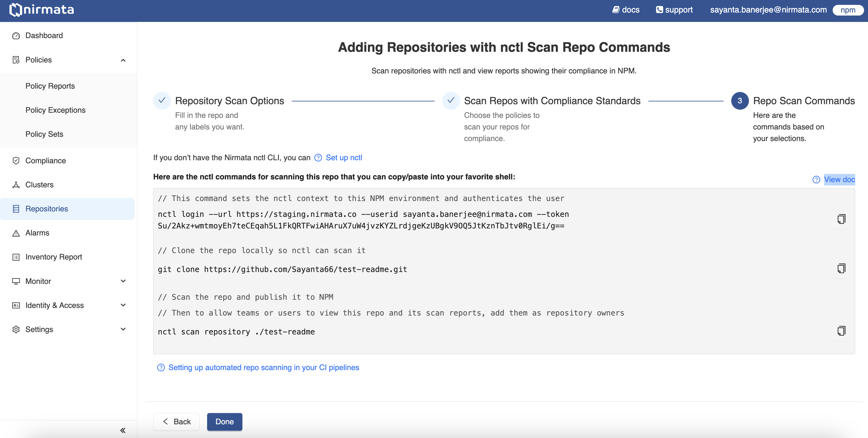The height and width of the screenshot is (438, 868).
Task: Collapse the Policies menu chevron
Action: (123, 60)
